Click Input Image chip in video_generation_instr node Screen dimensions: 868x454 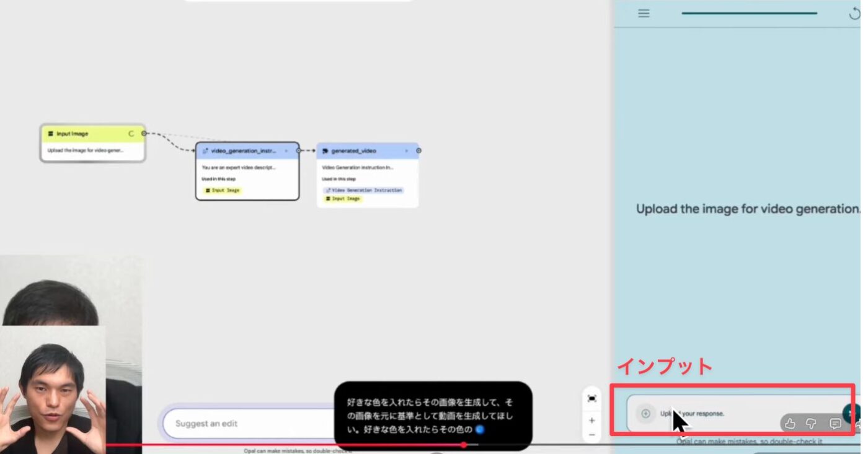(x=223, y=190)
